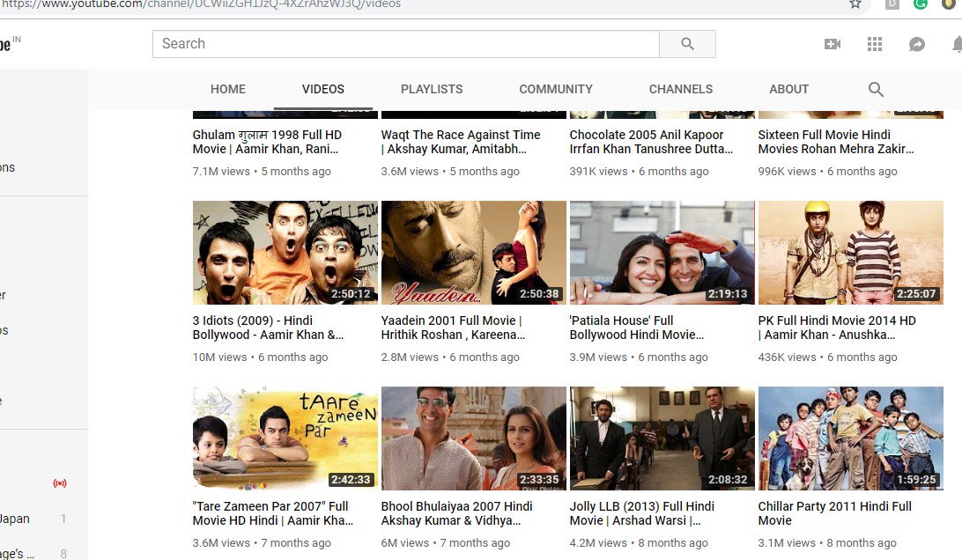Open the PK movie thumbnail
Image resolution: width=962 pixels, height=560 pixels.
coord(850,253)
